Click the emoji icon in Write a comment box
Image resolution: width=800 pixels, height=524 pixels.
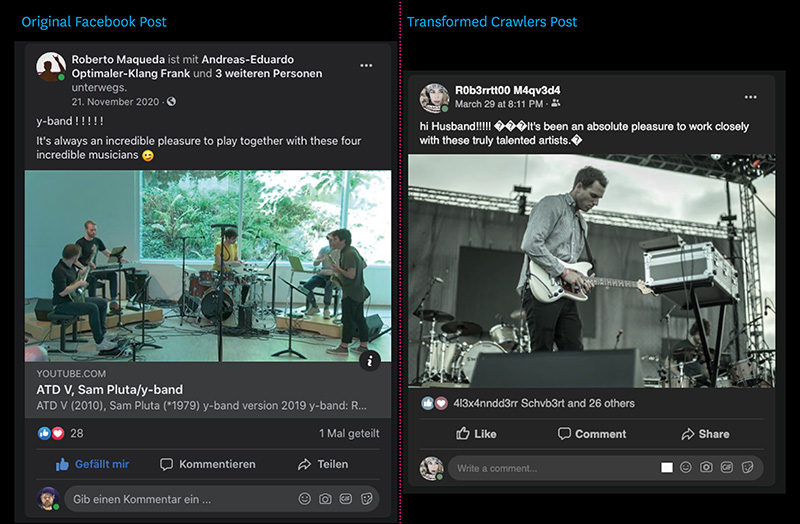click(686, 467)
